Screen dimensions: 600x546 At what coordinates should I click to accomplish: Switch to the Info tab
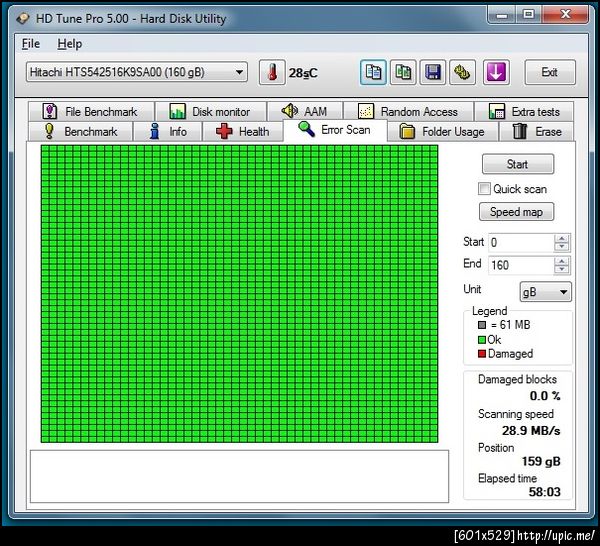(168, 132)
